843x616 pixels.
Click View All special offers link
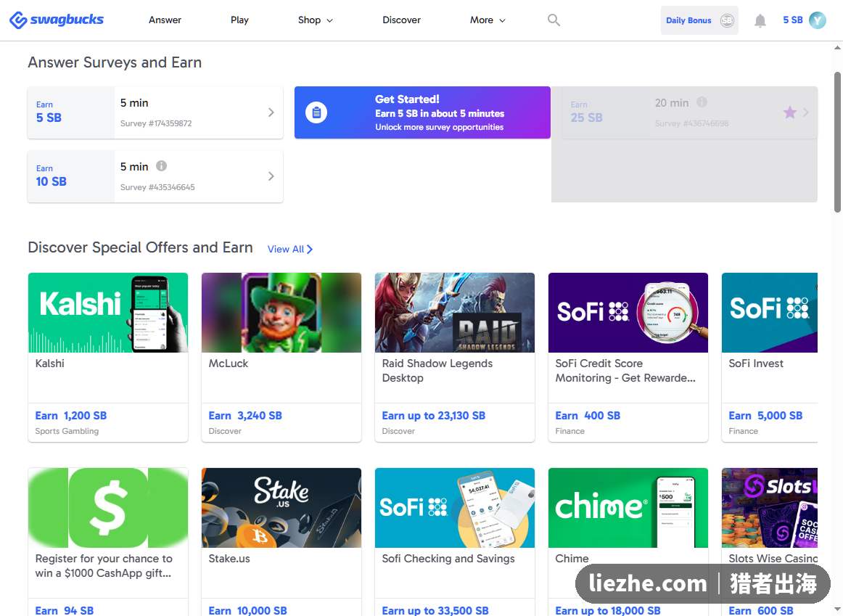click(290, 249)
